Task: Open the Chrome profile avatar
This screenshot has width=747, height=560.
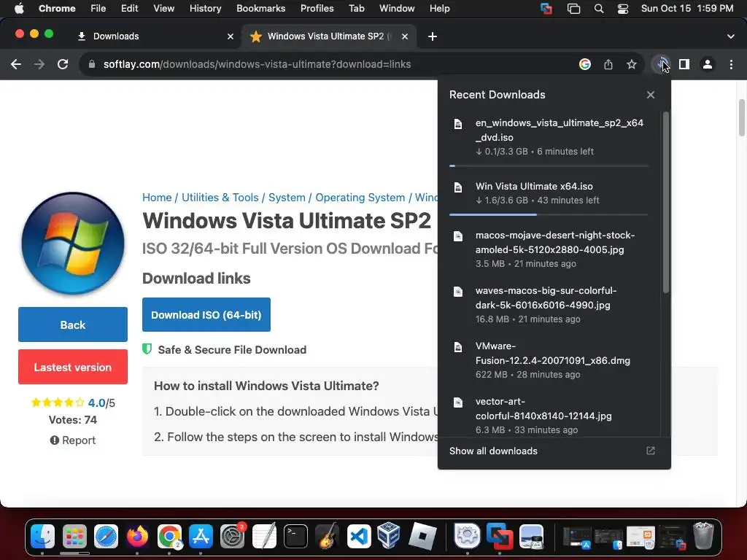Action: point(708,64)
